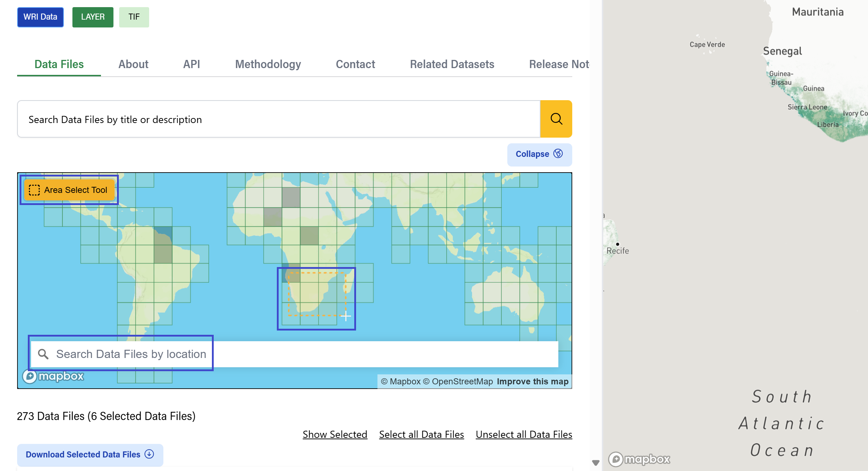Toggle the dark shaded tile in South America
The image size is (868, 471).
click(x=163, y=235)
